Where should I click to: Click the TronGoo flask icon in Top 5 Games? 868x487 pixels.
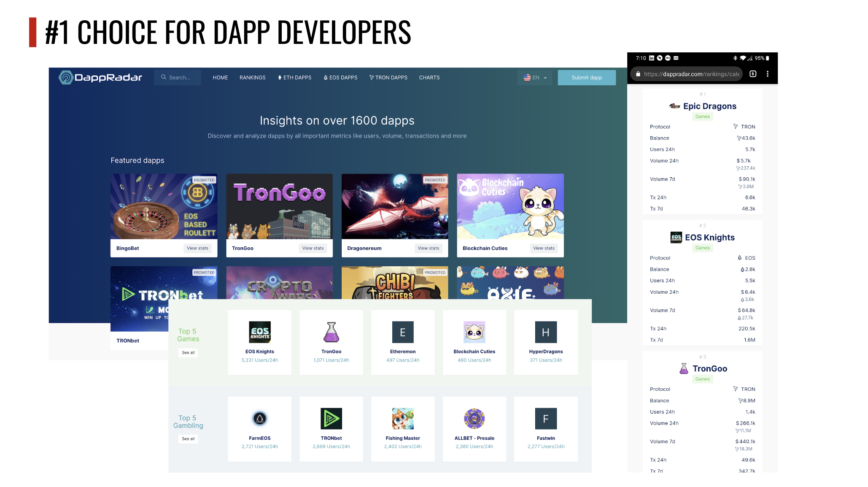coord(332,332)
